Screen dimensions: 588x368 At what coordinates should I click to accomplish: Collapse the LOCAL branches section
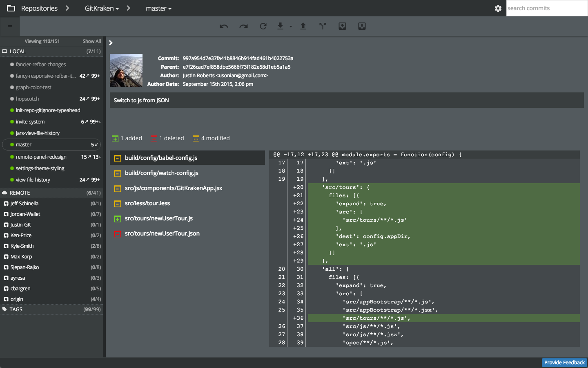[x=51, y=52]
